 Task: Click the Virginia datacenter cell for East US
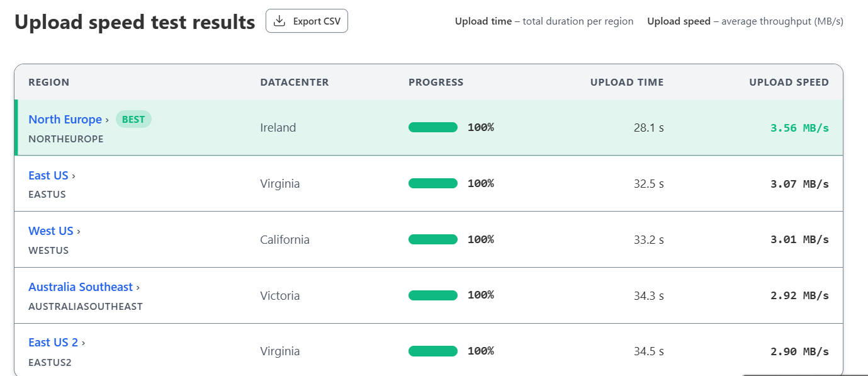coord(279,184)
